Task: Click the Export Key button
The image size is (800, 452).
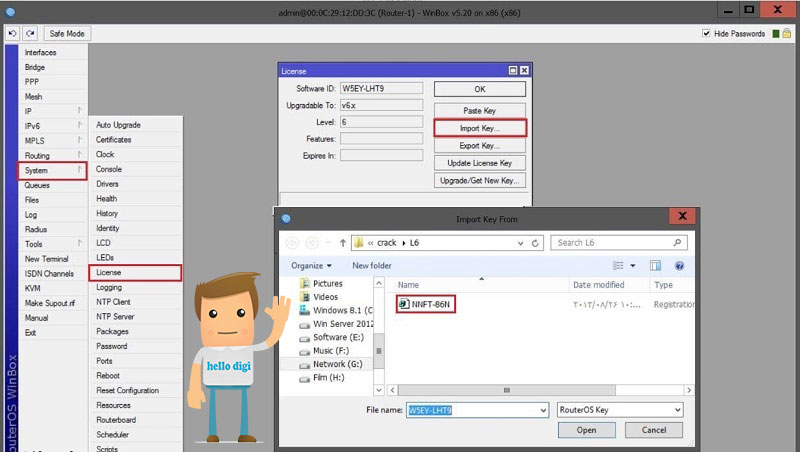Action: click(x=480, y=145)
